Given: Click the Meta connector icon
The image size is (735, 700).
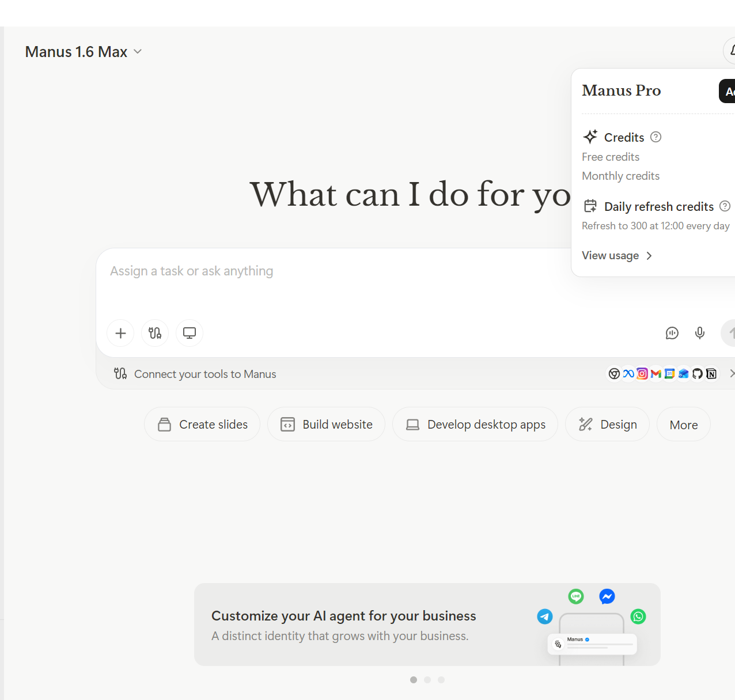Looking at the screenshot, I should click(628, 374).
